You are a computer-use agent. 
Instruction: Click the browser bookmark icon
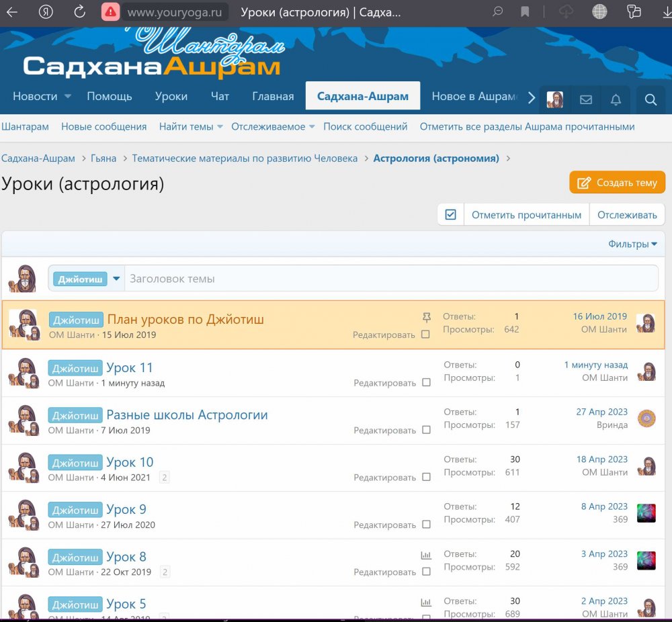(526, 11)
